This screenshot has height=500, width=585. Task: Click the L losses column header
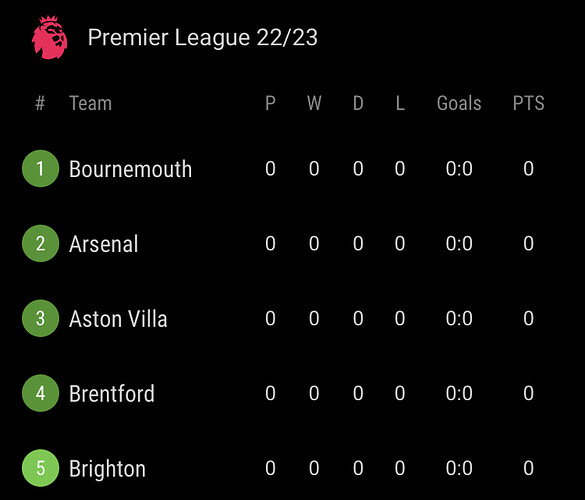400,103
